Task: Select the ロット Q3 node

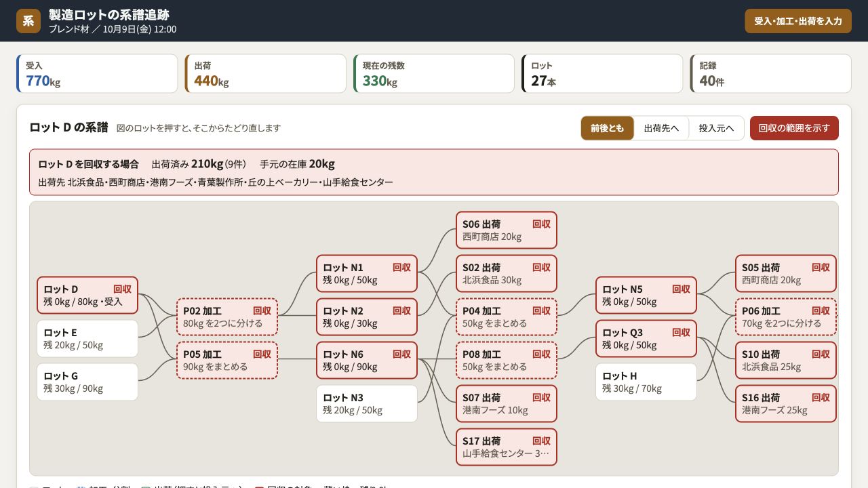Action: (x=646, y=338)
